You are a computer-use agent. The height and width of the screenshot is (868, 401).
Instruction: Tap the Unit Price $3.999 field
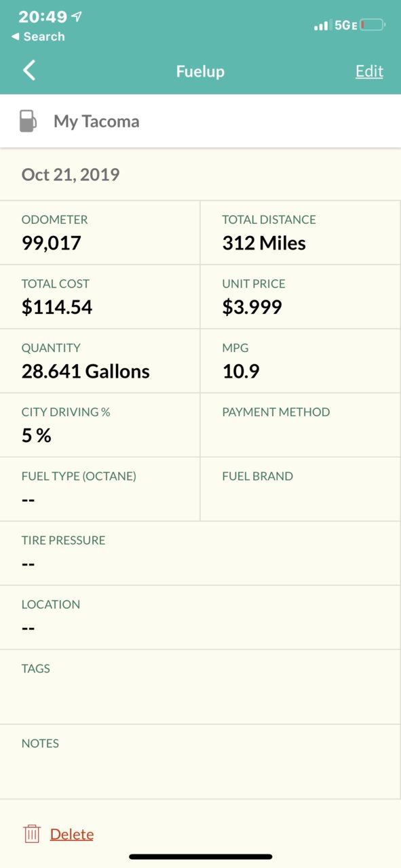301,297
